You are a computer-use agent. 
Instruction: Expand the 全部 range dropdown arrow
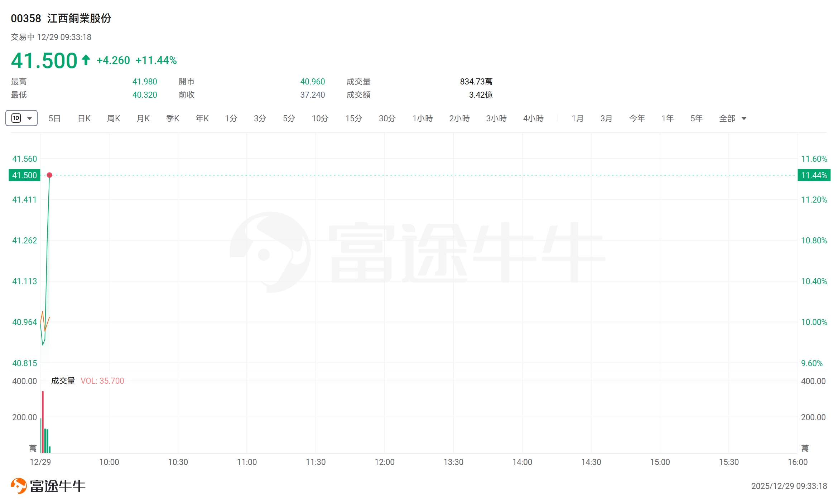click(744, 118)
